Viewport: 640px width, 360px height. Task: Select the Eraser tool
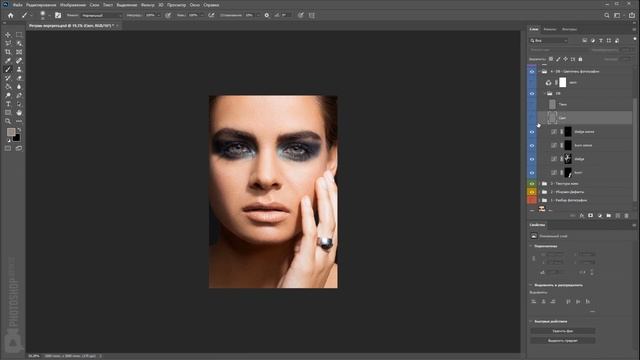pyautogui.click(x=19, y=78)
